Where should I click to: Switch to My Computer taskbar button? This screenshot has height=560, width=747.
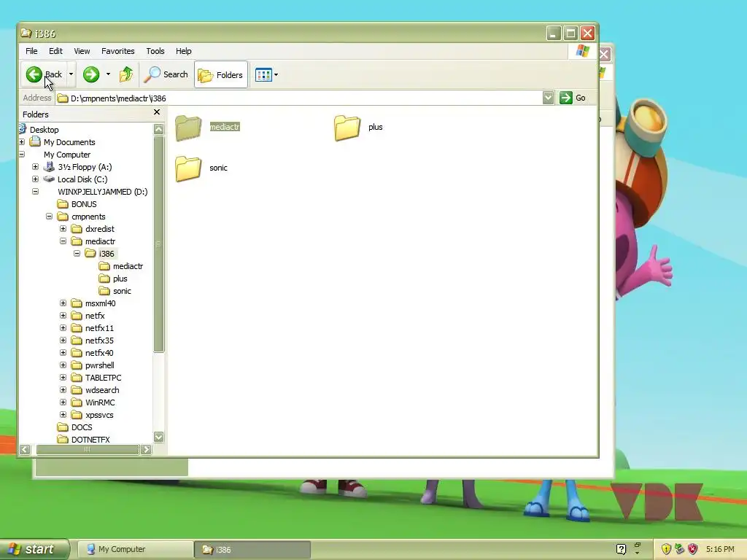click(x=136, y=549)
